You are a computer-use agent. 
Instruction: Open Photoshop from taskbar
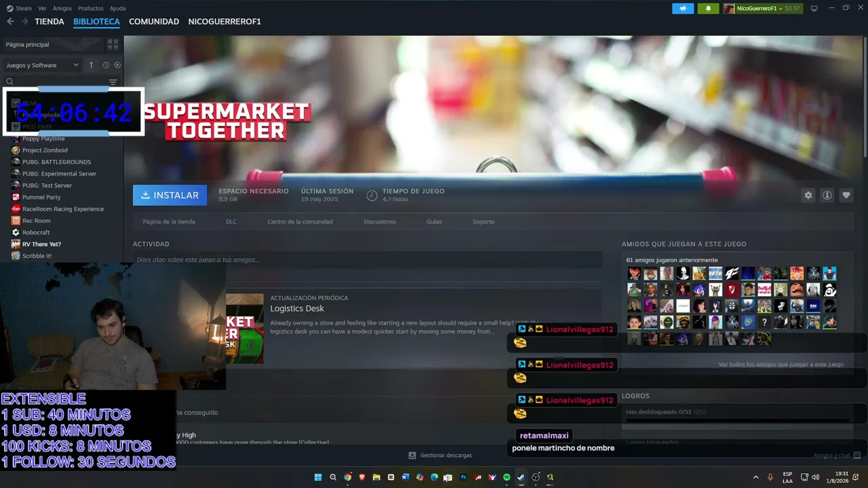tap(464, 477)
